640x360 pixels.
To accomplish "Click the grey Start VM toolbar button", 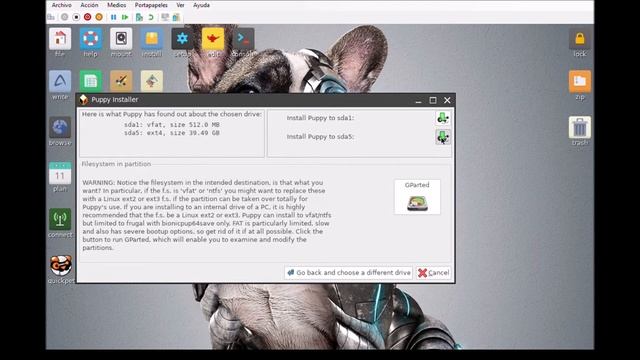I will [x=64, y=17].
